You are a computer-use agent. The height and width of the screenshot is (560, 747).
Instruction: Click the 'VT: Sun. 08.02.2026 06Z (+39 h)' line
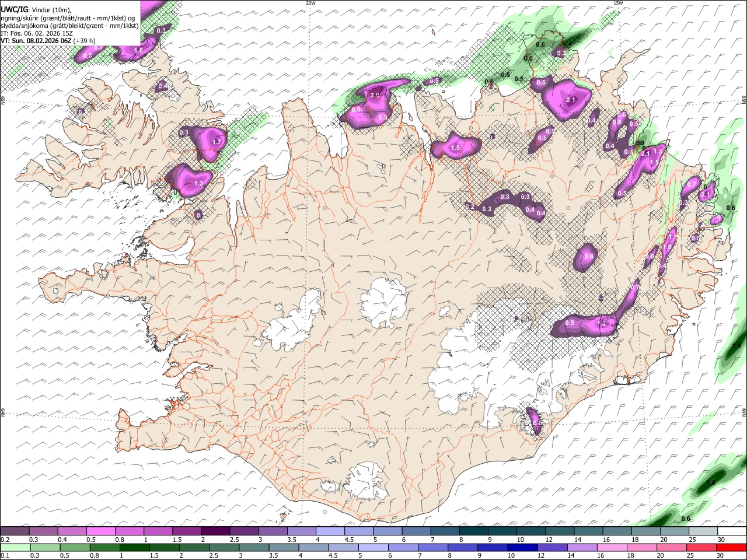coord(48,41)
